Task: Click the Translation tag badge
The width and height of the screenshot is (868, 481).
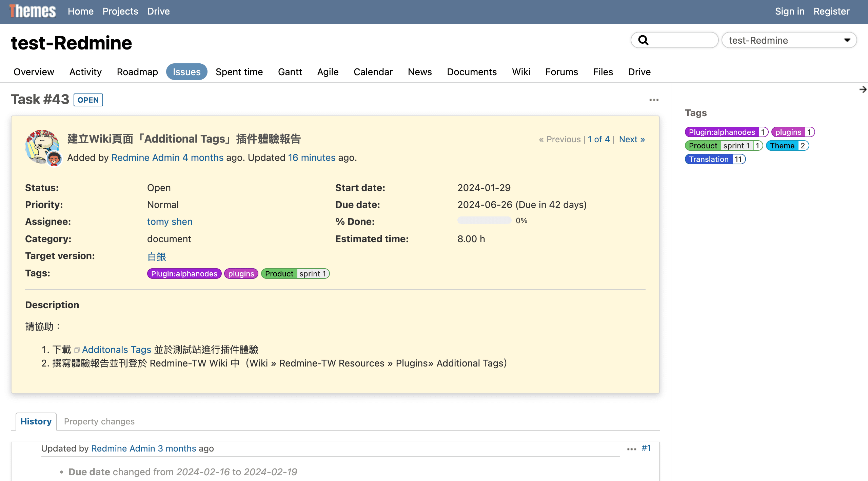Action: point(709,159)
